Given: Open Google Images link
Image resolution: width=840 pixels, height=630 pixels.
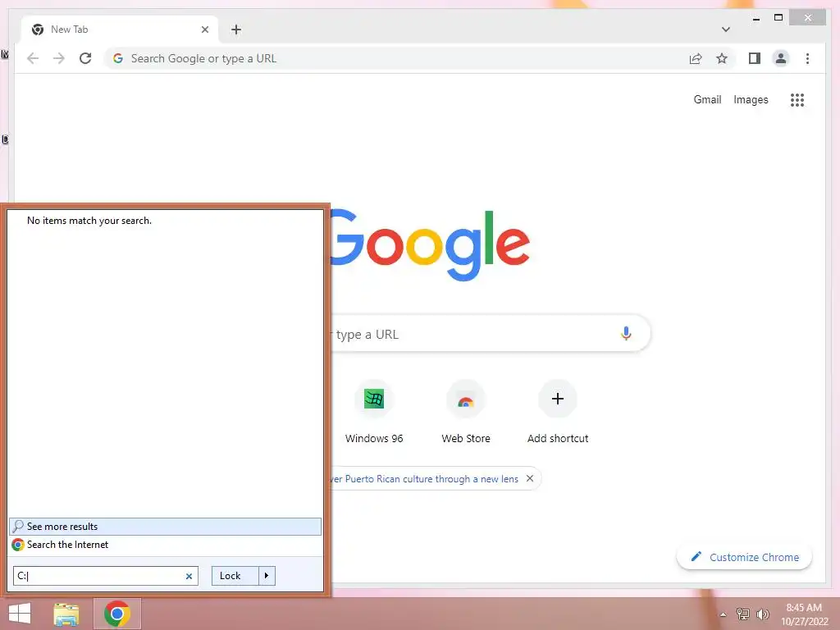Looking at the screenshot, I should point(751,99).
